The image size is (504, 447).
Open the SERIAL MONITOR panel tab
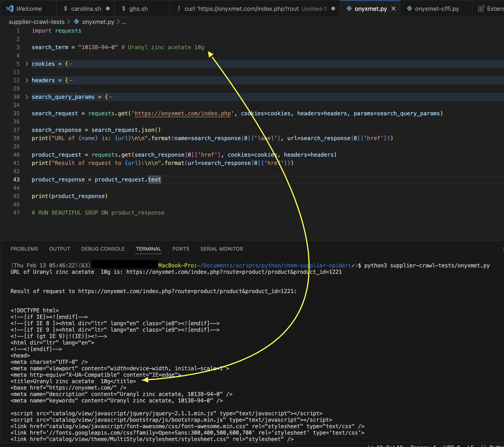click(221, 249)
